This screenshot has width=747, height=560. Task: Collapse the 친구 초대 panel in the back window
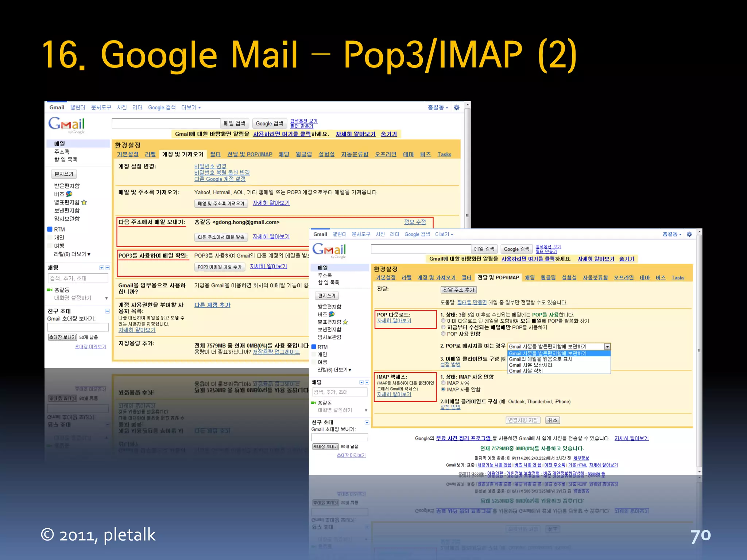point(107,311)
